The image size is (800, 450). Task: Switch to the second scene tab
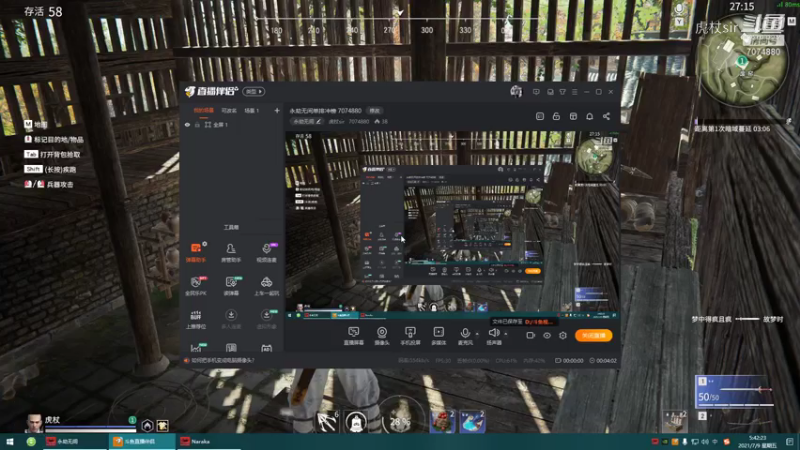coord(229,110)
